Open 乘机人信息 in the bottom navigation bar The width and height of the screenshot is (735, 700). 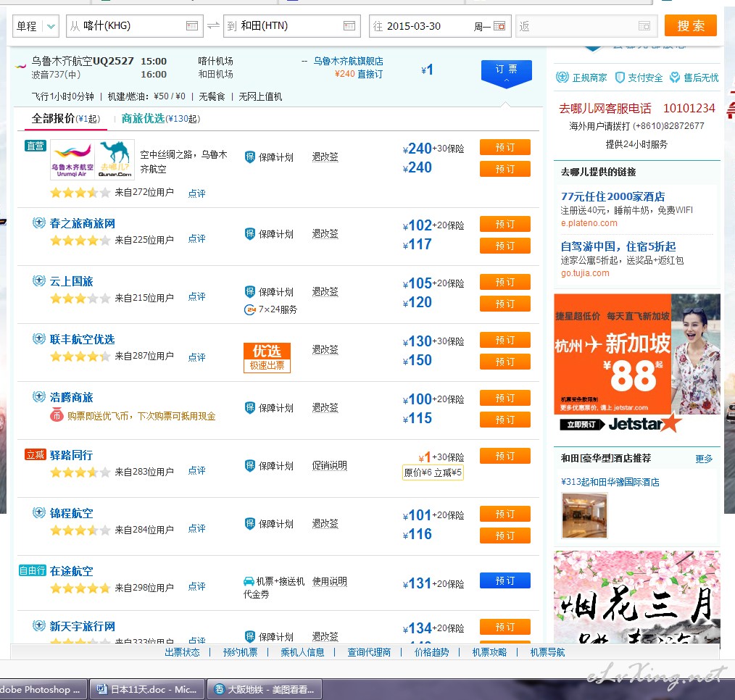click(302, 652)
